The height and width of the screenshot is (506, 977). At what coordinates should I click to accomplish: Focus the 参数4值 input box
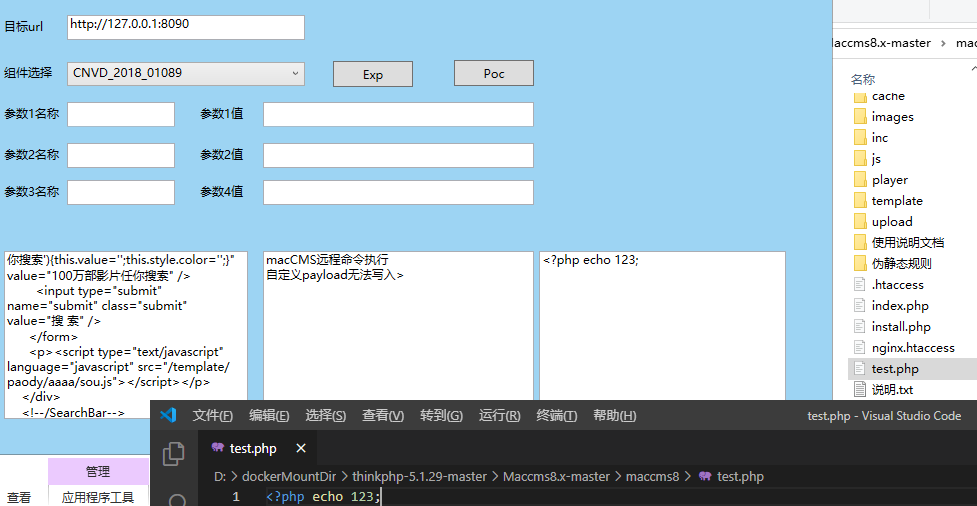[x=398, y=193]
